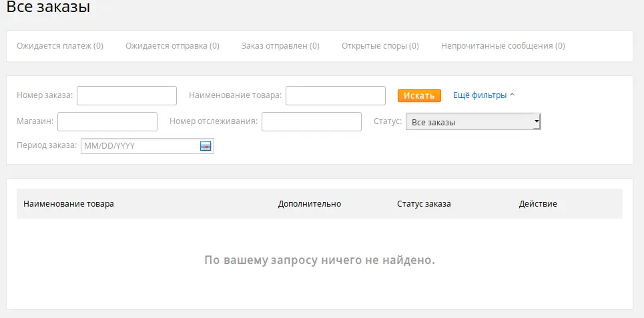Viewport: 644px width, 318px height.
Task: Click the 'По вашему запросу ничего не найдено.' message
Action: pyautogui.click(x=320, y=260)
